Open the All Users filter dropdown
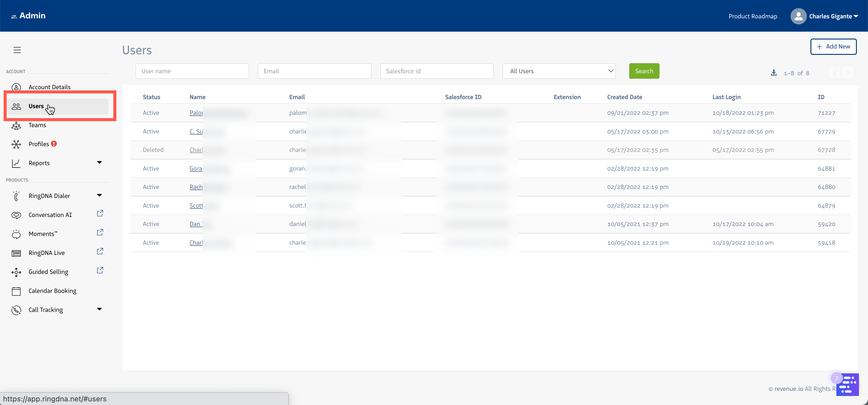The width and height of the screenshot is (868, 405). (559, 71)
